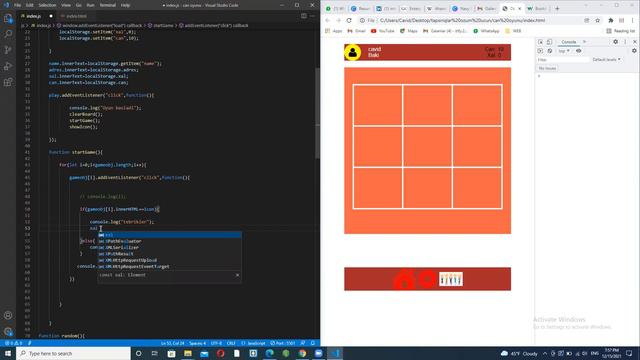Select the top suggestion in the autocomplete list

coord(169,235)
